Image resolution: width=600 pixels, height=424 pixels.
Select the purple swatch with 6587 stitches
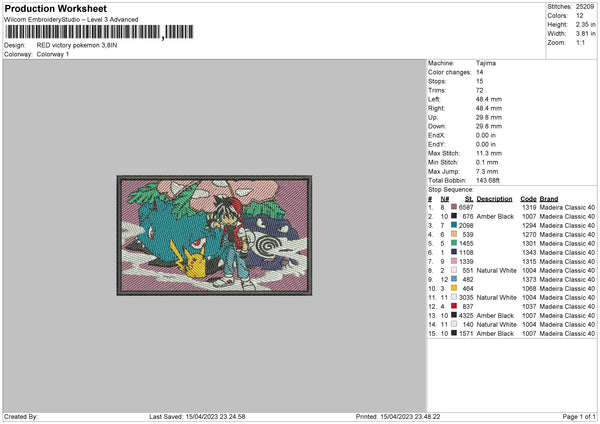pos(454,207)
